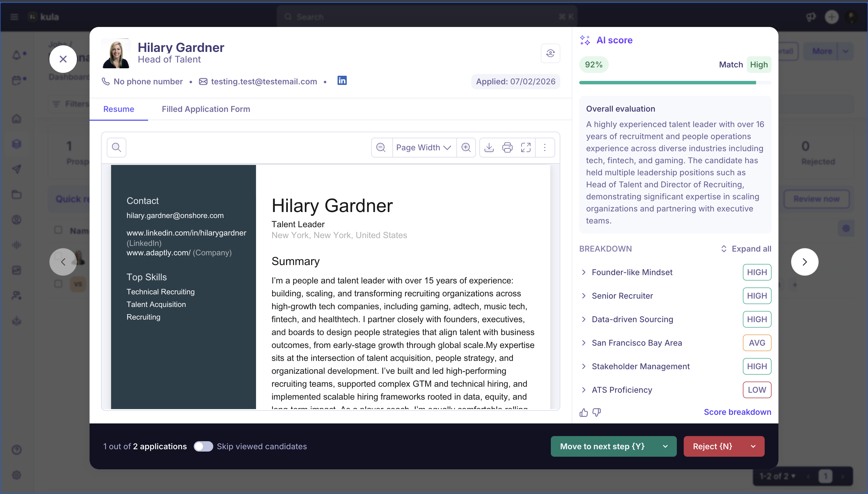Open the Page Width zoom dropdown
Screen dimensions: 868x494
(x=424, y=147)
